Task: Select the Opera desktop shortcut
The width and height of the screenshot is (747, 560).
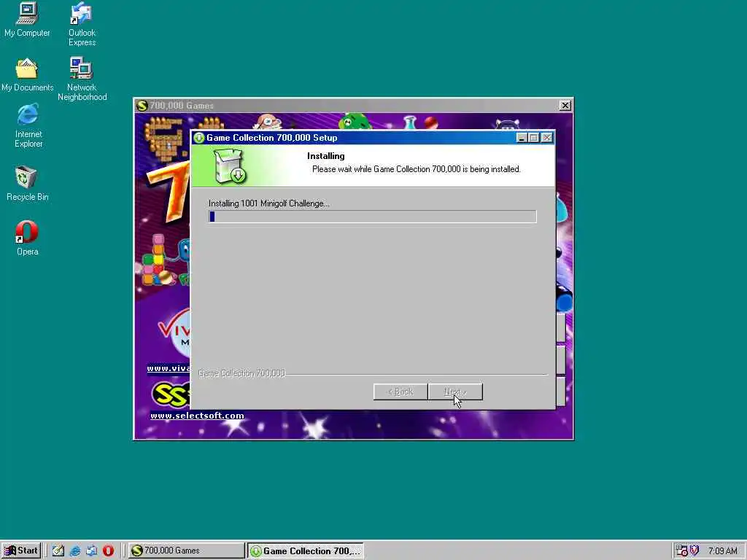Action: pos(27,238)
